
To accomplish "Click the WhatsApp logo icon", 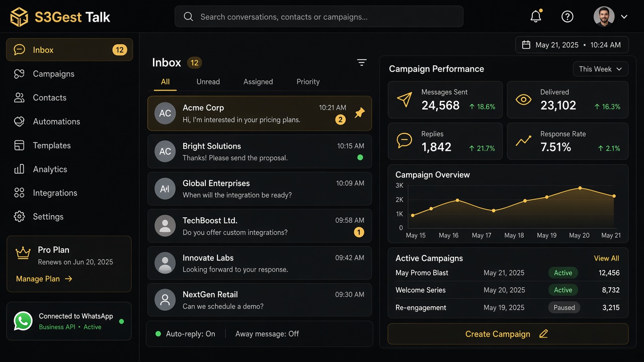I will coord(23,321).
